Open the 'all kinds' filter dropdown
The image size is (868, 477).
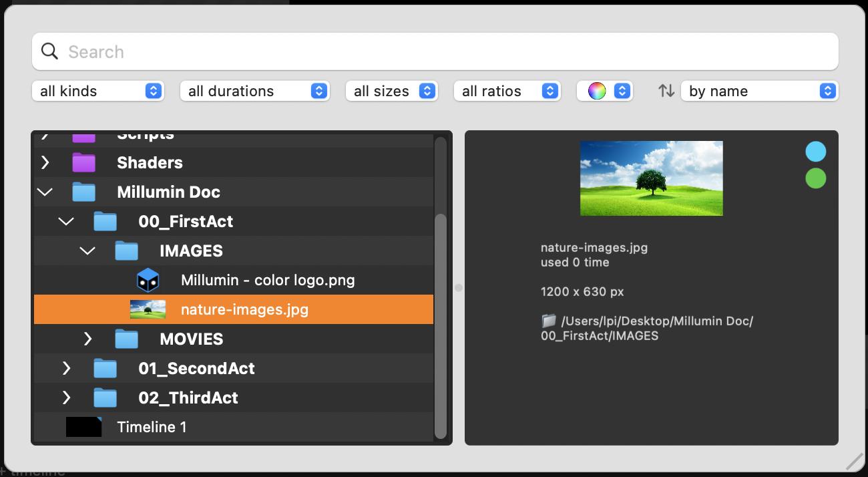97,91
